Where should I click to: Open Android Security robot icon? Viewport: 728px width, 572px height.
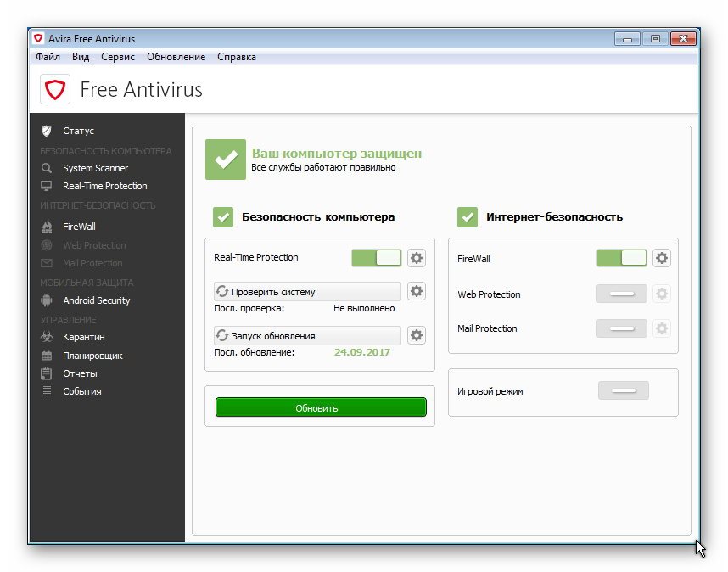pos(47,300)
